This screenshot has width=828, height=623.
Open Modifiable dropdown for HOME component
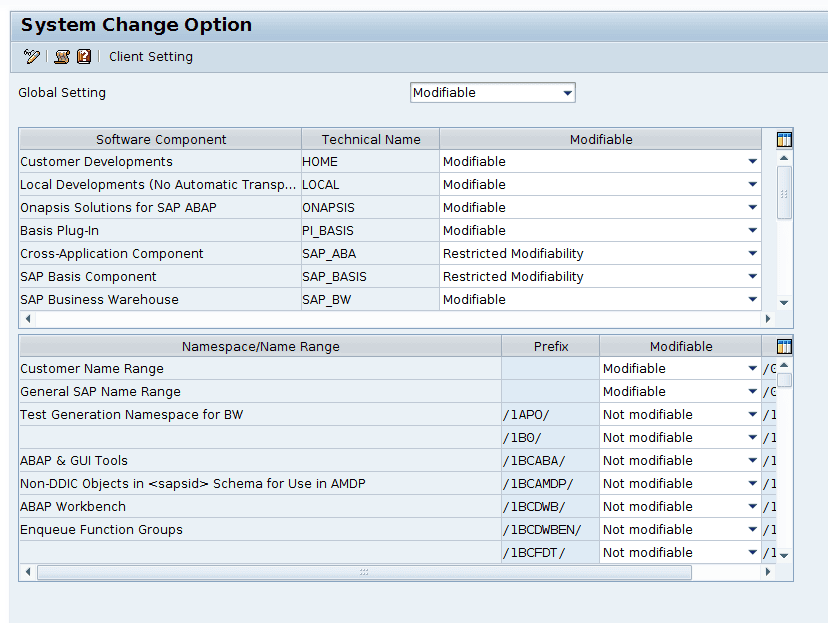tap(751, 161)
